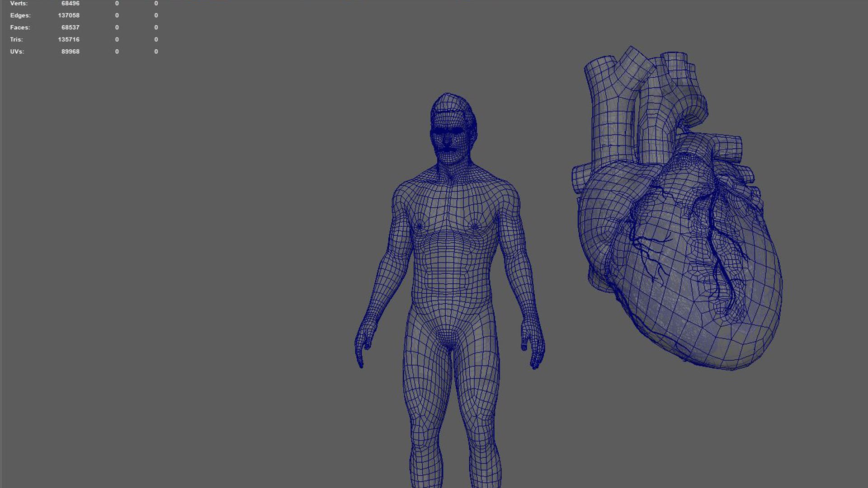Click the Edges count value 137058
Screen dimensions: 868x488
[69, 15]
